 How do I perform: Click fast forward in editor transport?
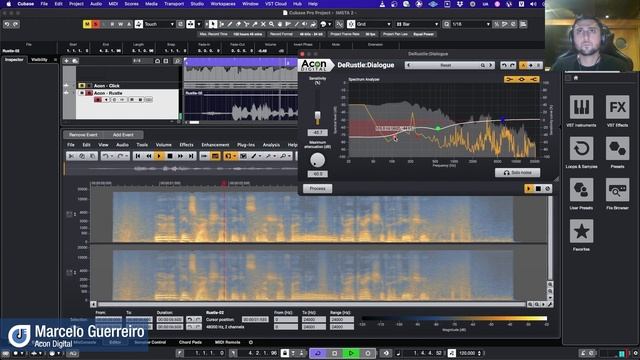coord(180,156)
